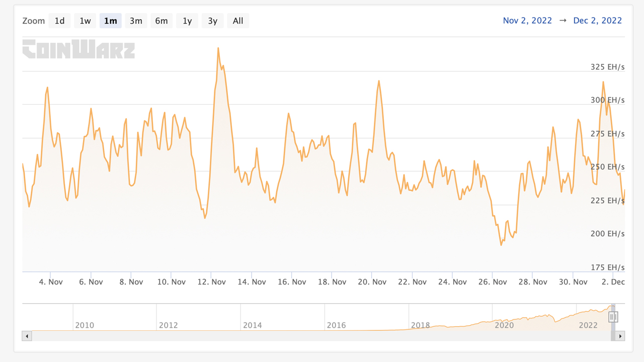
Task: Show the All-time chart view
Action: pyautogui.click(x=238, y=21)
